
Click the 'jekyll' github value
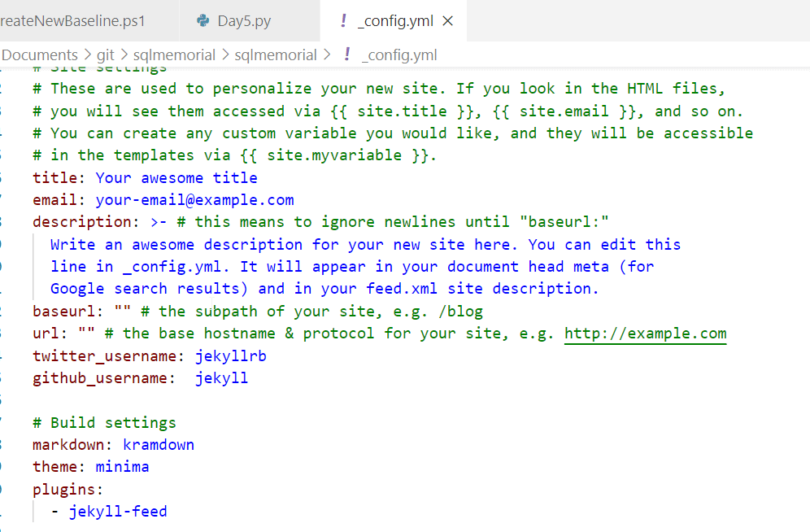(x=222, y=378)
